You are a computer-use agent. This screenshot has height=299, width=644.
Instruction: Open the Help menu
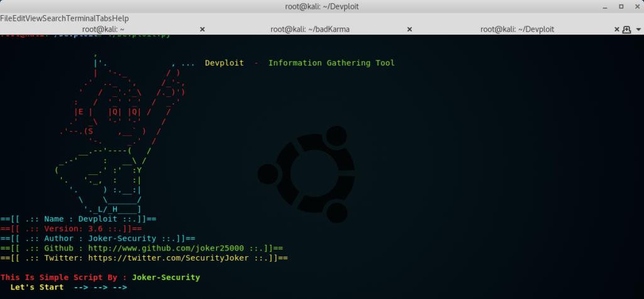tap(121, 18)
